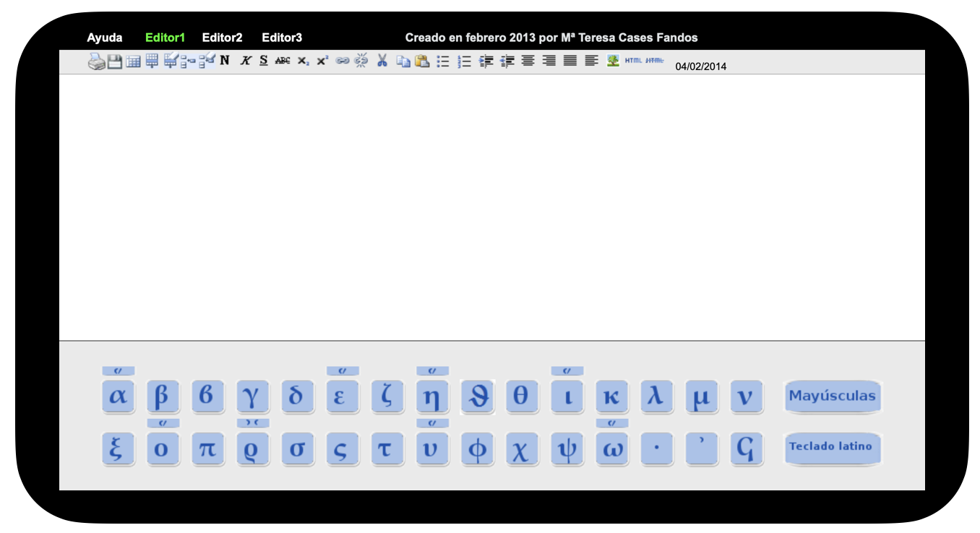Insert the Greek letter psi
The width and height of the screenshot is (980, 533).
[x=566, y=448]
